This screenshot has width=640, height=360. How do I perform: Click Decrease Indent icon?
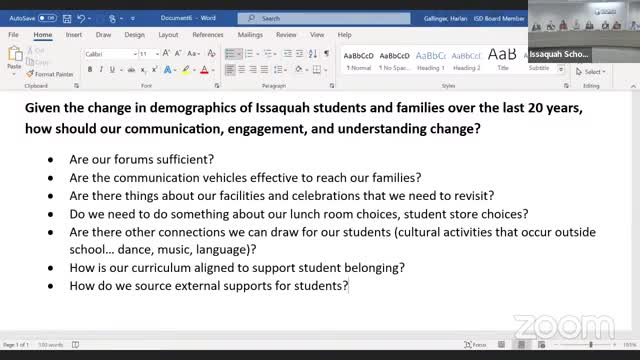[x=288, y=54]
